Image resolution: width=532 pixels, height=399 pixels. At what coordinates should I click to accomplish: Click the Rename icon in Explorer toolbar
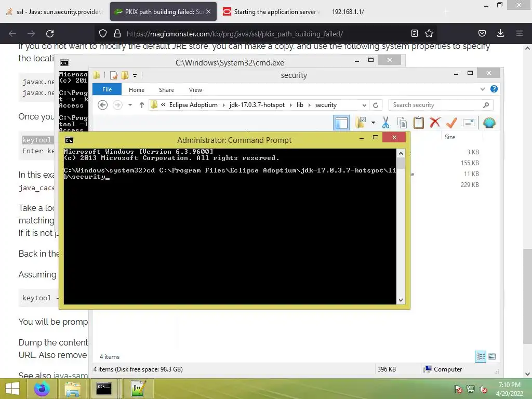[468, 123]
